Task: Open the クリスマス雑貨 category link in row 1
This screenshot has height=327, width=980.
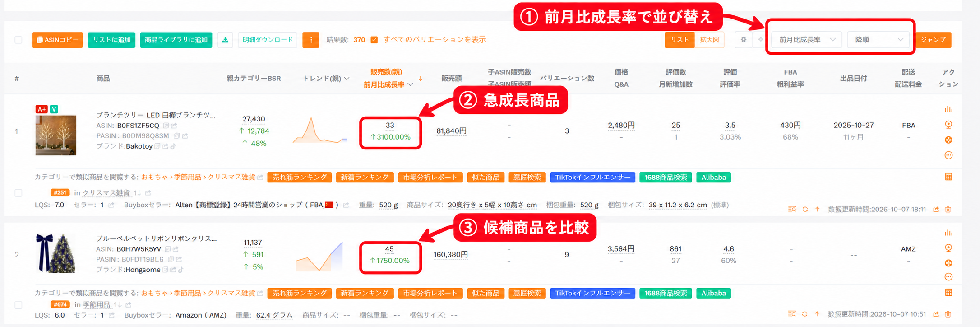Action: pyautogui.click(x=231, y=177)
